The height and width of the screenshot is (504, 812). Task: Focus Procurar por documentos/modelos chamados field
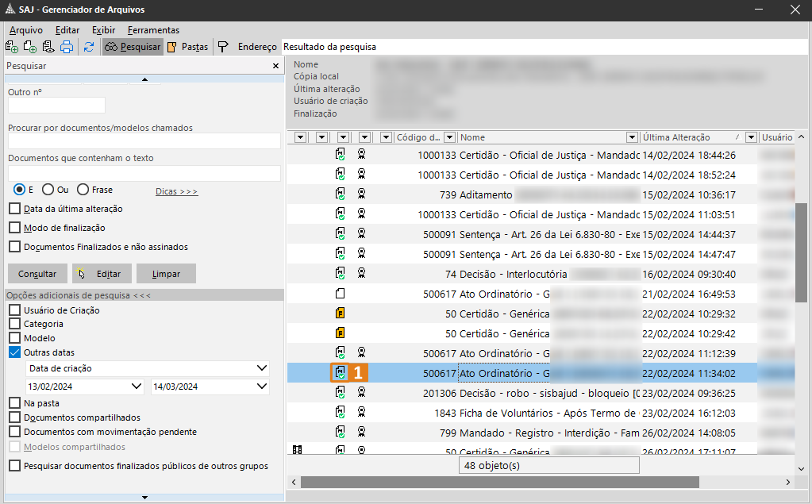(144, 141)
